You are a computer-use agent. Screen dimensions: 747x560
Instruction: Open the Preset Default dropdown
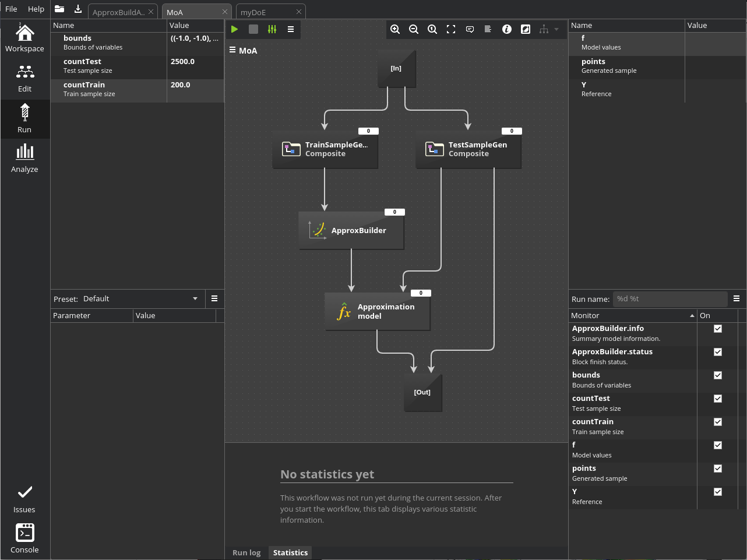142,299
